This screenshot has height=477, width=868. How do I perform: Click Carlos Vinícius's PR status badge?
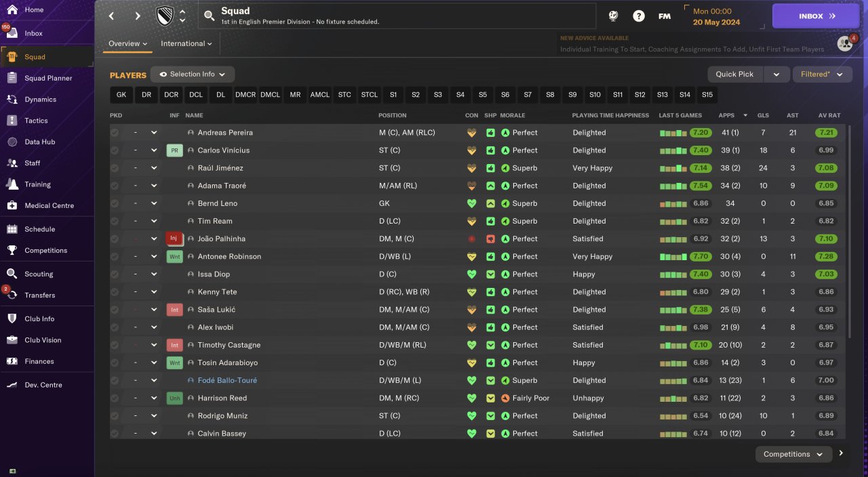(x=175, y=150)
